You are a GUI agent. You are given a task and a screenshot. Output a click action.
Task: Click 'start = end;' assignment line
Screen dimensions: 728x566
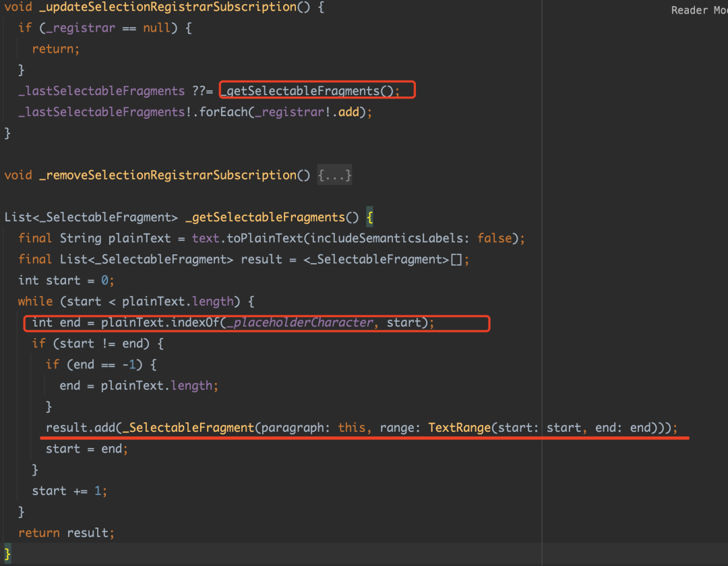(87, 449)
